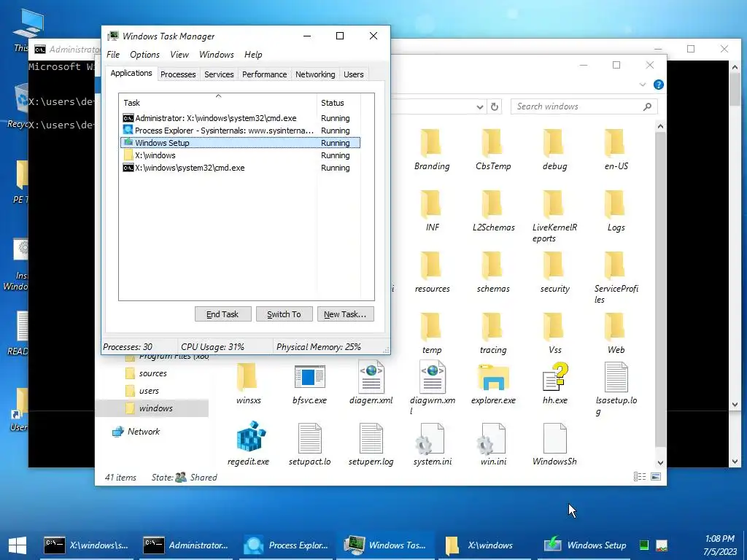
Task: Open Process Explorer from the taskbar
Action: pyautogui.click(x=286, y=545)
